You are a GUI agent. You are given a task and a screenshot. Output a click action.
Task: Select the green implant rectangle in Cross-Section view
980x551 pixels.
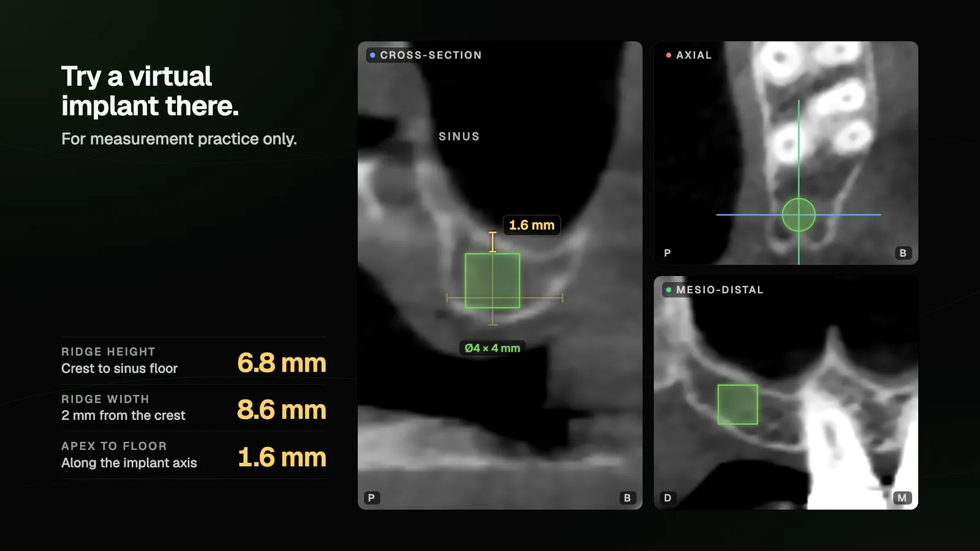click(x=492, y=280)
